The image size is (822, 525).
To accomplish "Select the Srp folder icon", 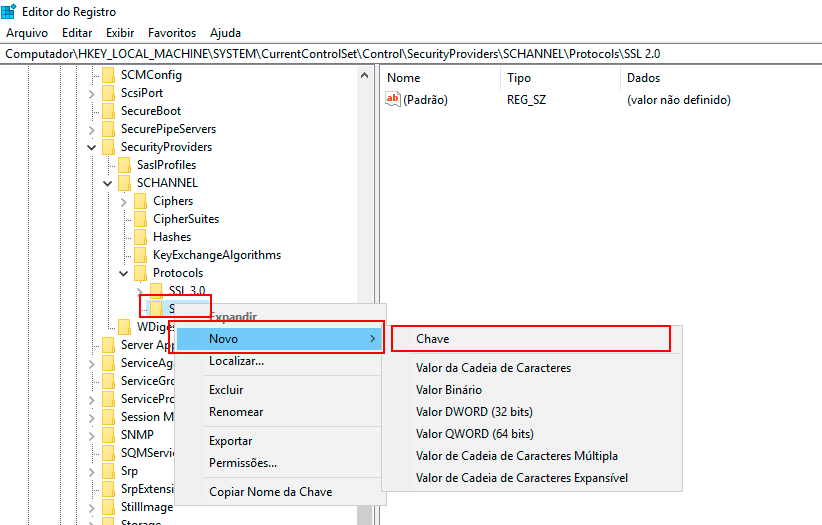I will pyautogui.click(x=109, y=472).
